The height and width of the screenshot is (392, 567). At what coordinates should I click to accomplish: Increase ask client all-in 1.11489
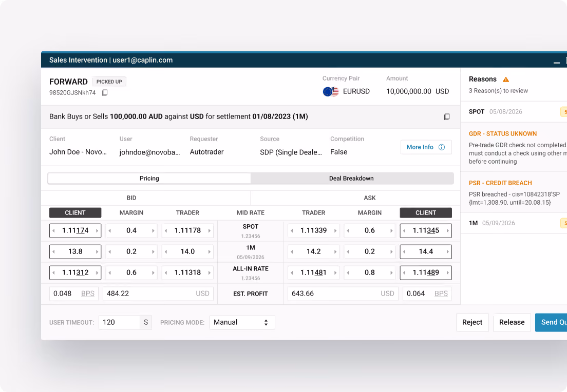click(448, 273)
